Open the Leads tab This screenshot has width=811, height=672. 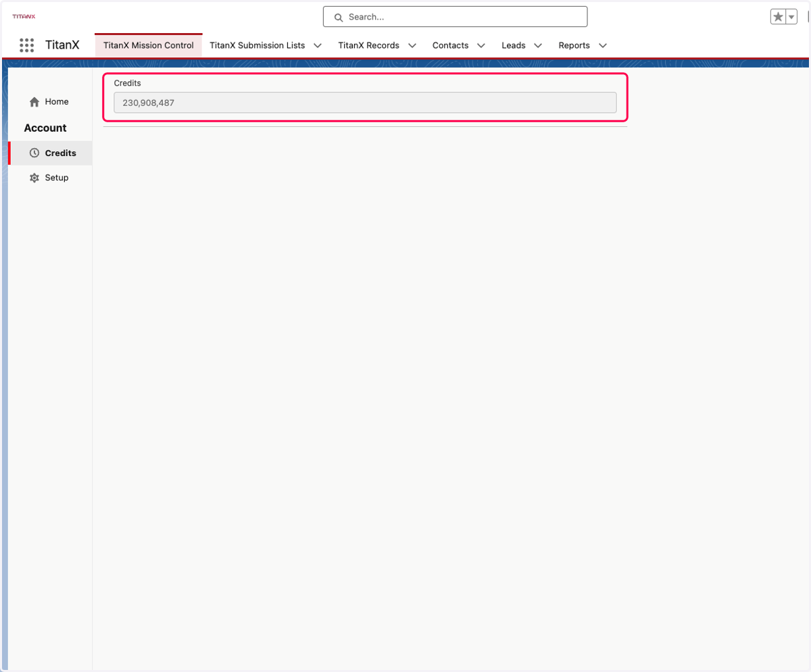[513, 45]
